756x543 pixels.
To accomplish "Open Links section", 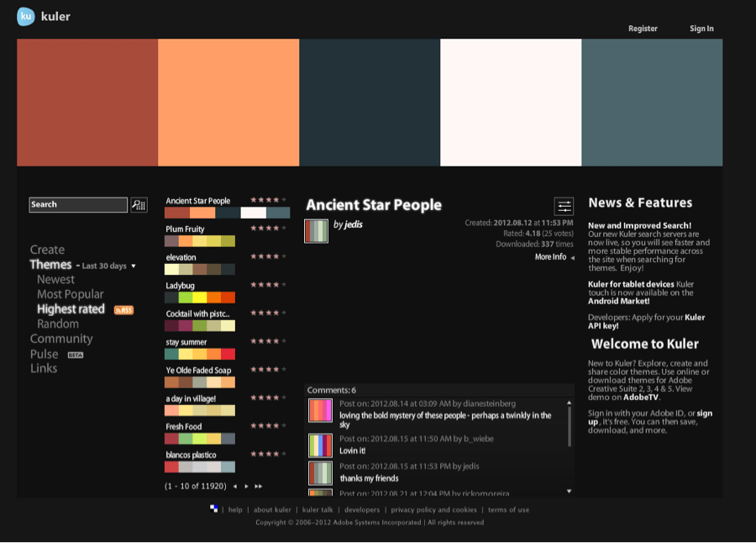I will [x=44, y=369].
